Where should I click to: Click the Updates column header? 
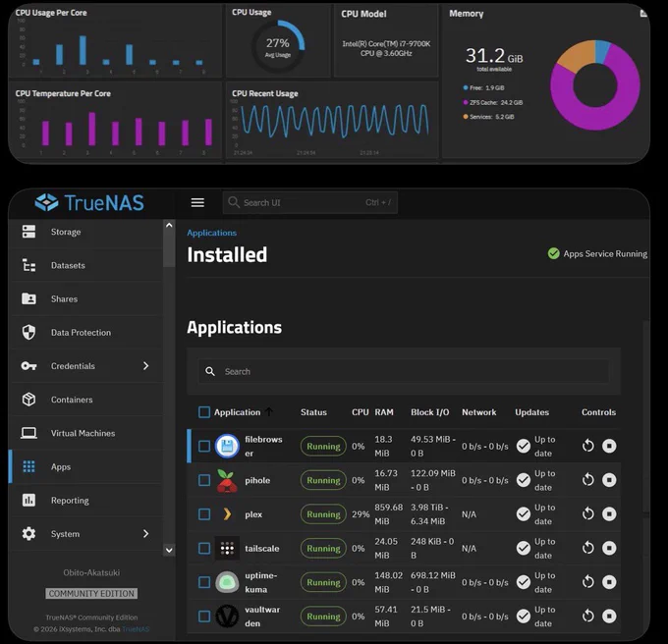pyautogui.click(x=531, y=412)
